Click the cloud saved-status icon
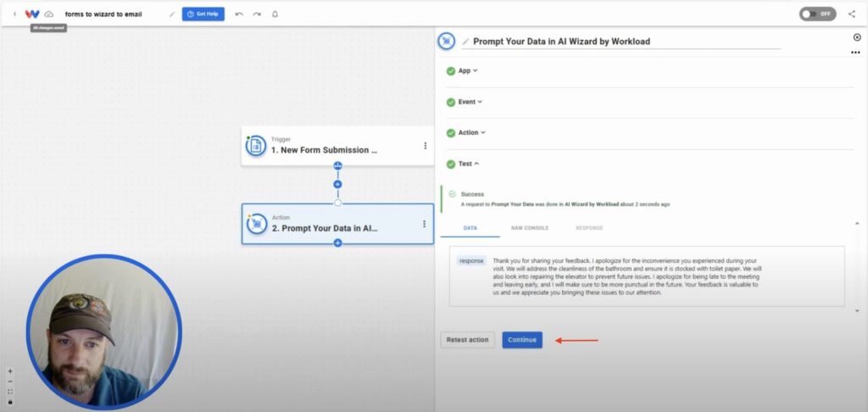Viewport: 868px width, 412px height. (x=49, y=14)
